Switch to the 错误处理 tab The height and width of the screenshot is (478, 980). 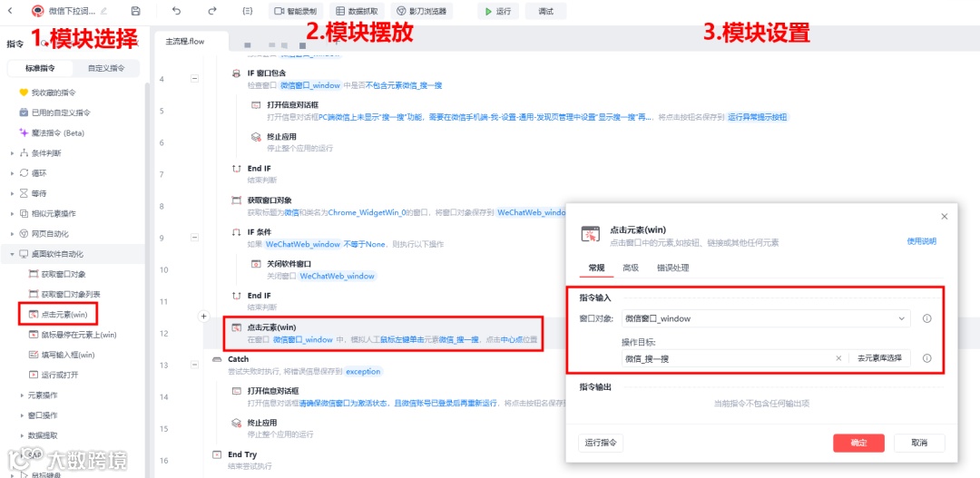tap(672, 268)
